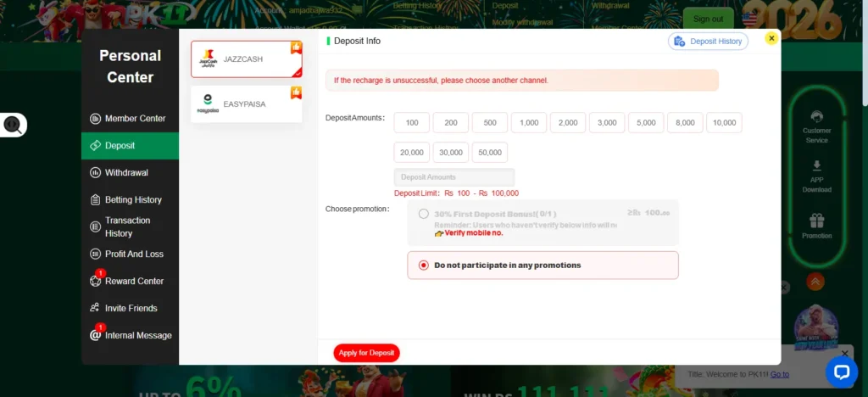Open Internal Message in sidebar
Viewport: 868px width, 397px height.
click(130, 336)
